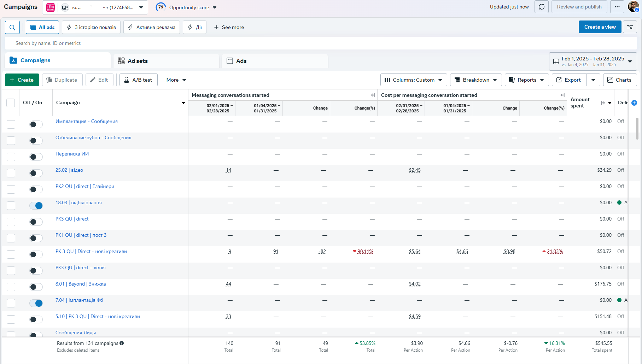Open the Reports dropdown
Image resolution: width=642 pixels, height=364 pixels.
[527, 80]
